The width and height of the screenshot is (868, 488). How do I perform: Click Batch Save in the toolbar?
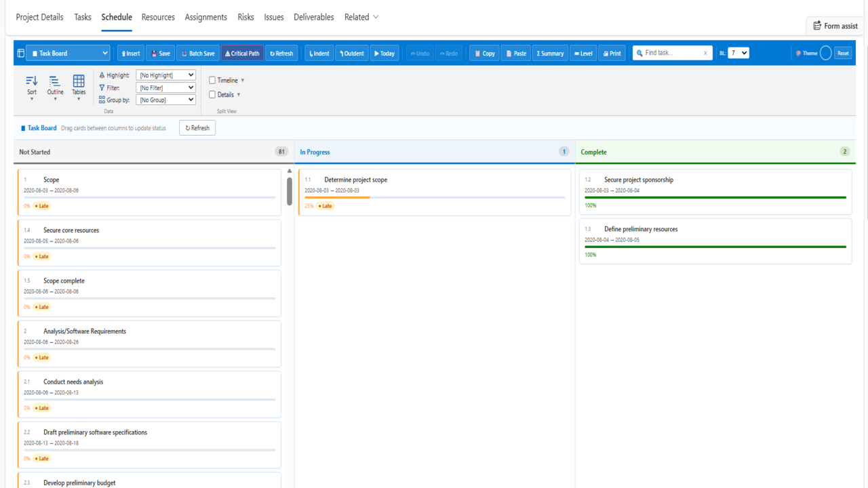pos(198,53)
